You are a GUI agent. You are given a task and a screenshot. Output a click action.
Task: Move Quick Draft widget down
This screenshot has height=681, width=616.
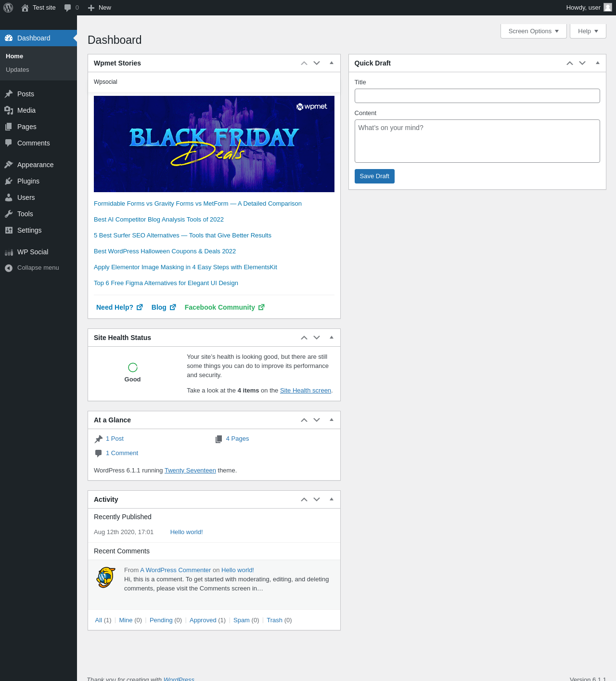pos(582,63)
